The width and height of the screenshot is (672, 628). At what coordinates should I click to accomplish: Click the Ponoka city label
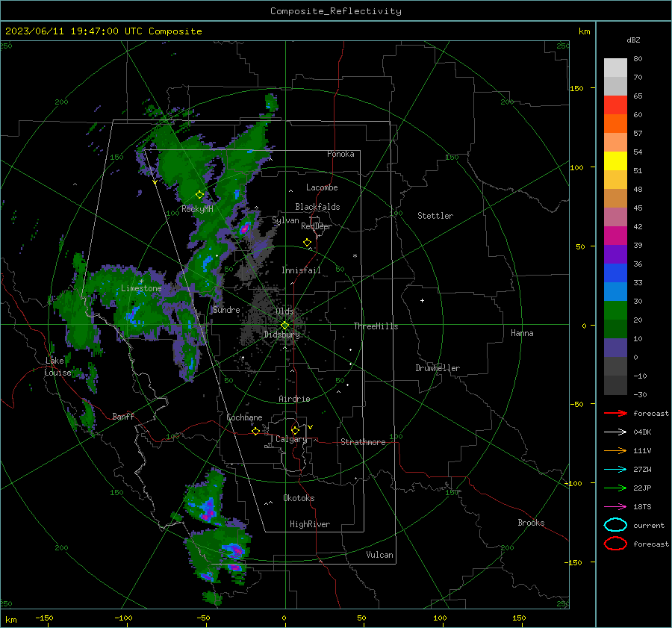pyautogui.click(x=340, y=154)
